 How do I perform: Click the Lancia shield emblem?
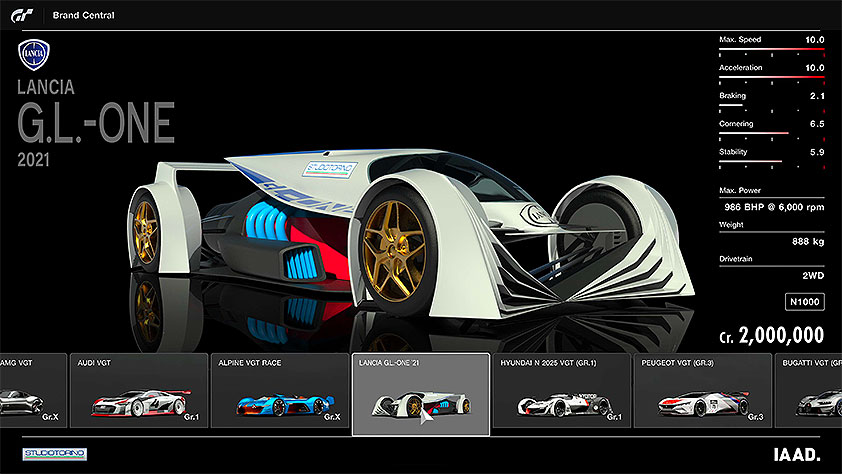[x=34, y=55]
